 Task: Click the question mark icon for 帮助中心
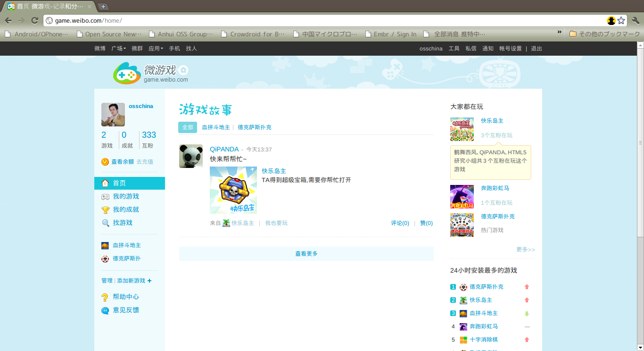pyautogui.click(x=105, y=297)
